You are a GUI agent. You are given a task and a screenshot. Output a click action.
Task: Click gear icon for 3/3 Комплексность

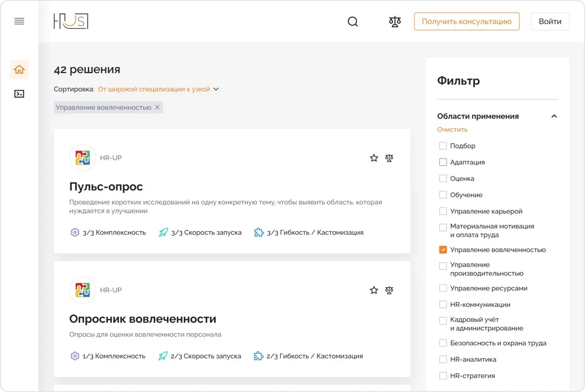pos(75,232)
